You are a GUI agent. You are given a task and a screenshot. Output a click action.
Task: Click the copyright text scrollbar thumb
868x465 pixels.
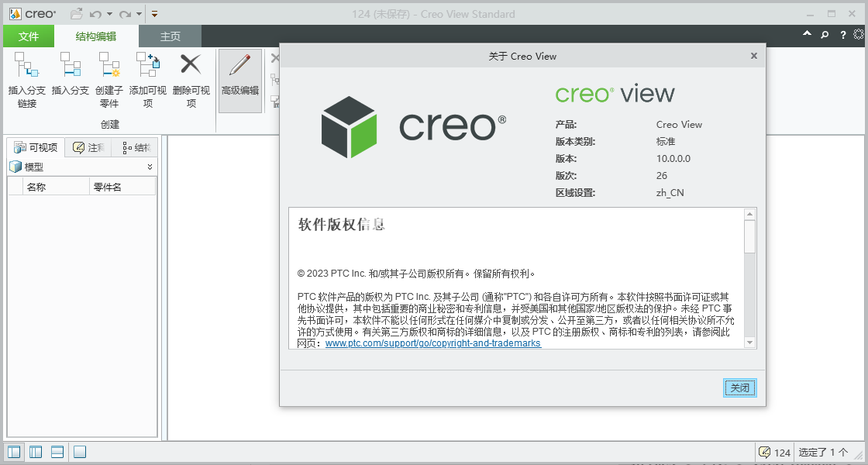750,236
